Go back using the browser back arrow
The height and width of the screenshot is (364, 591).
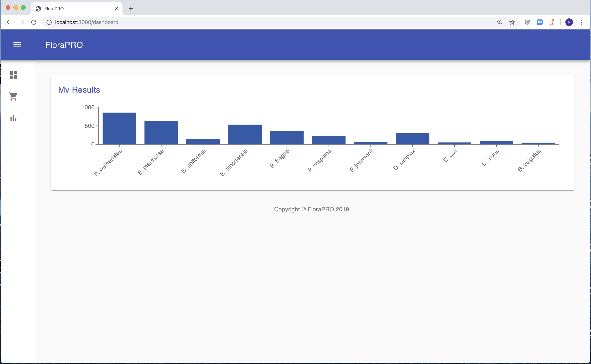pyautogui.click(x=9, y=22)
